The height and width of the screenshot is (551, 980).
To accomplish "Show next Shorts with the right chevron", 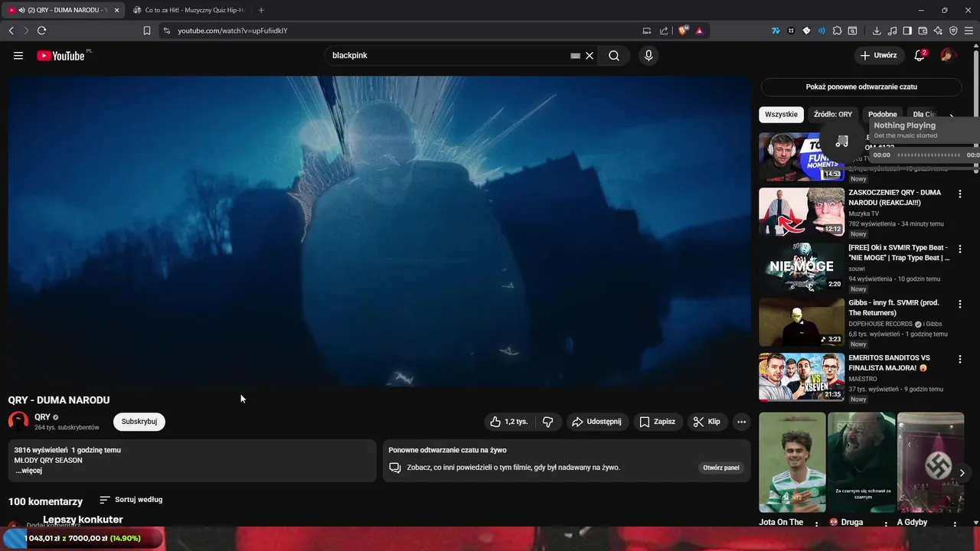I will (x=962, y=473).
